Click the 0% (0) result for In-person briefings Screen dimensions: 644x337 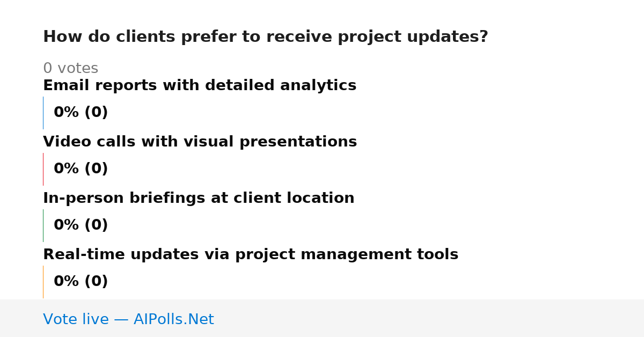point(80,225)
